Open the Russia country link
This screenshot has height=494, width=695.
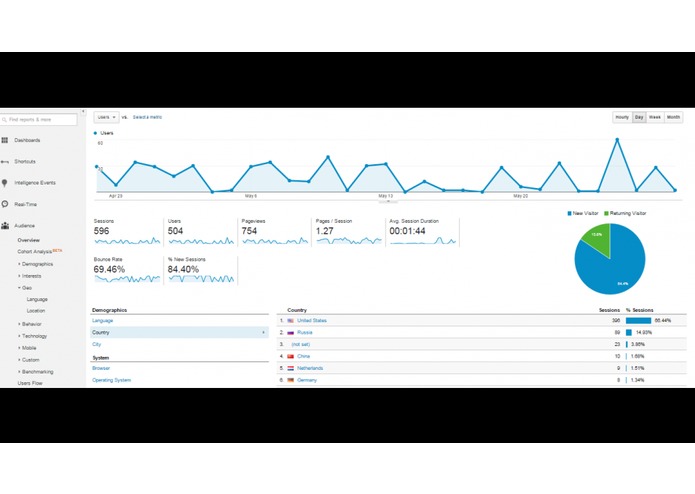(x=305, y=332)
